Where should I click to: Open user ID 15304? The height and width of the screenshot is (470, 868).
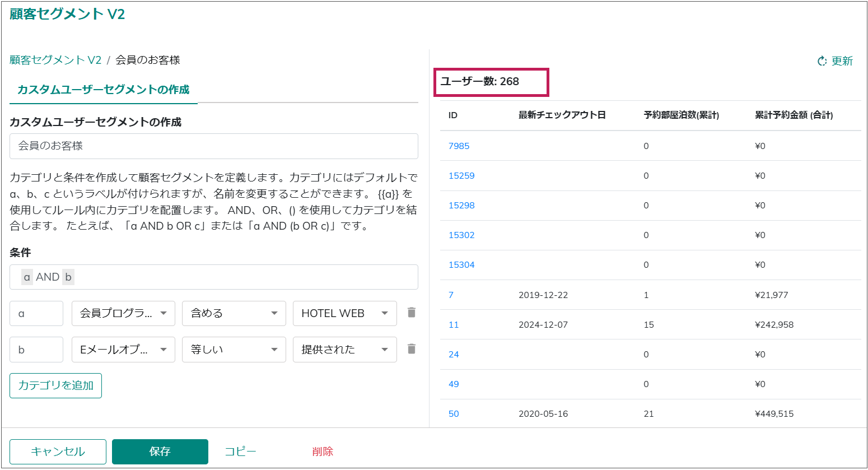click(461, 264)
